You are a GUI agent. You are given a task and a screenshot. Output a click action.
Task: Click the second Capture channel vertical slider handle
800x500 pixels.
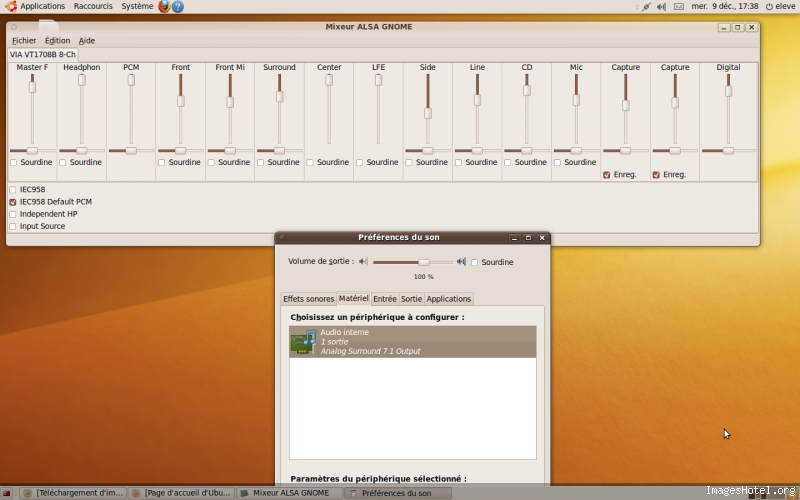click(x=675, y=103)
